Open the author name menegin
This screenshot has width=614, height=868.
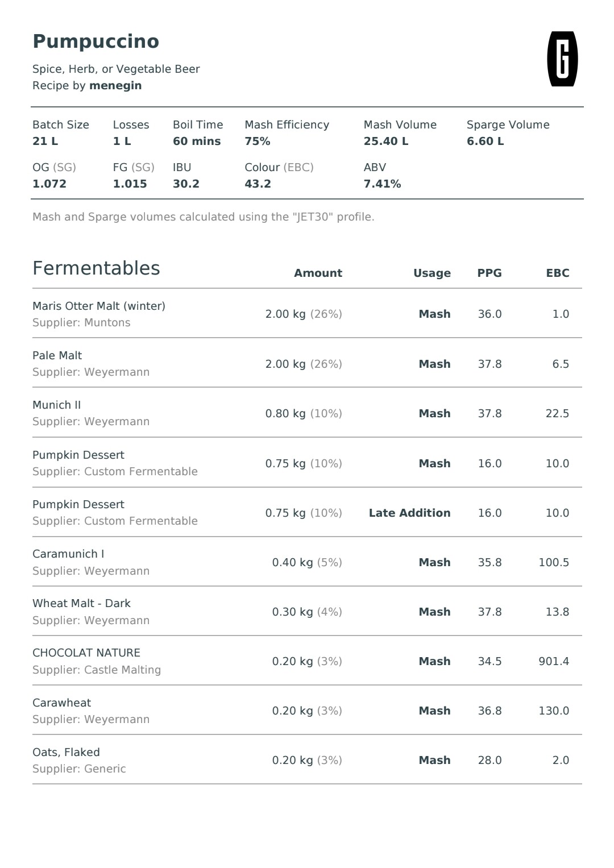115,86
